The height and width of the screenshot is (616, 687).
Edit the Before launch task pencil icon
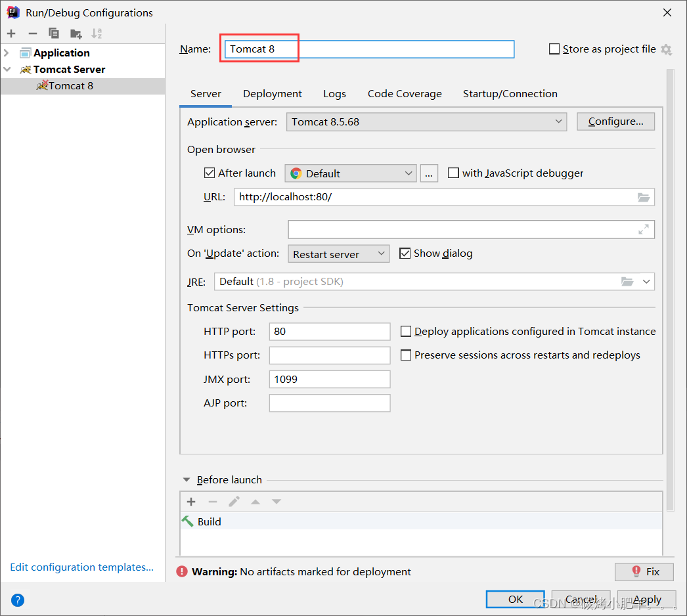click(x=234, y=502)
